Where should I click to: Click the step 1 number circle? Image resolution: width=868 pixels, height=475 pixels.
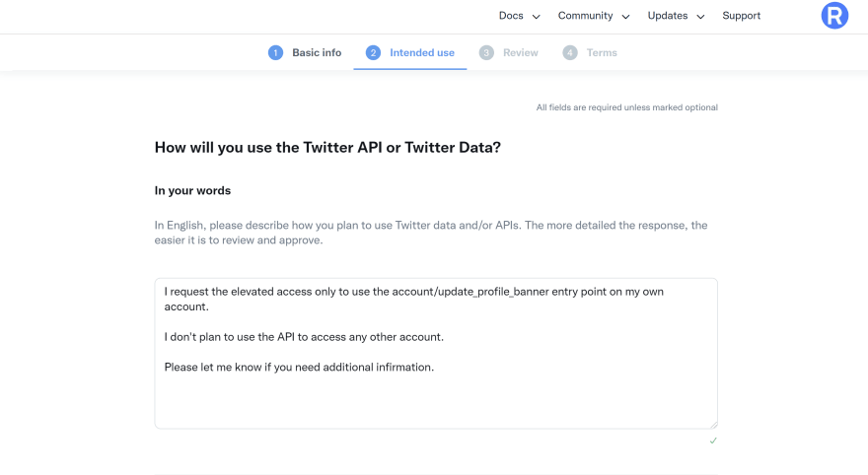click(275, 52)
